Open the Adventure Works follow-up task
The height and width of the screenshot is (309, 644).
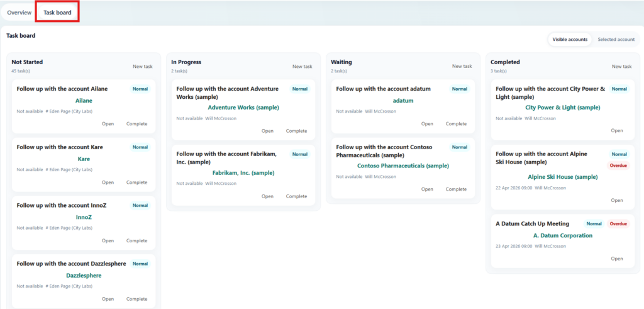pyautogui.click(x=267, y=131)
